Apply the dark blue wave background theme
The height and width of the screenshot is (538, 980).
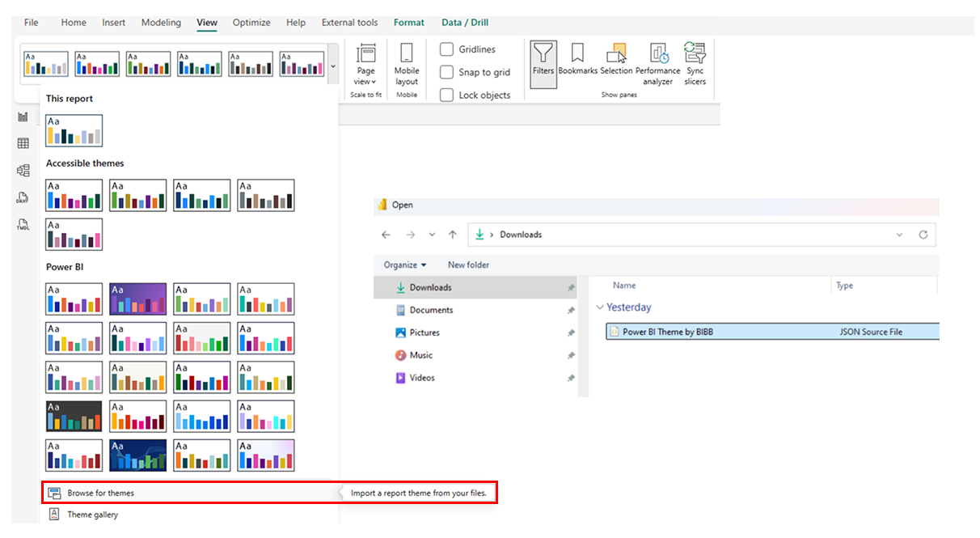pos(138,455)
